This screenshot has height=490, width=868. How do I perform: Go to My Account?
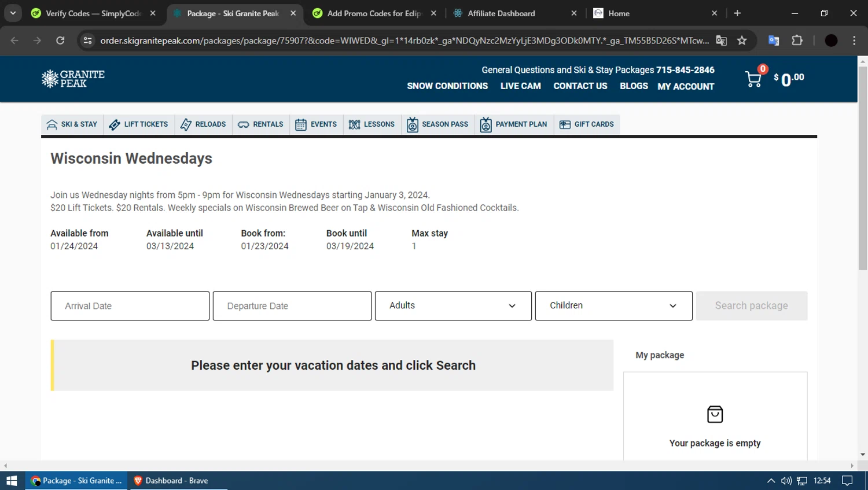click(686, 86)
